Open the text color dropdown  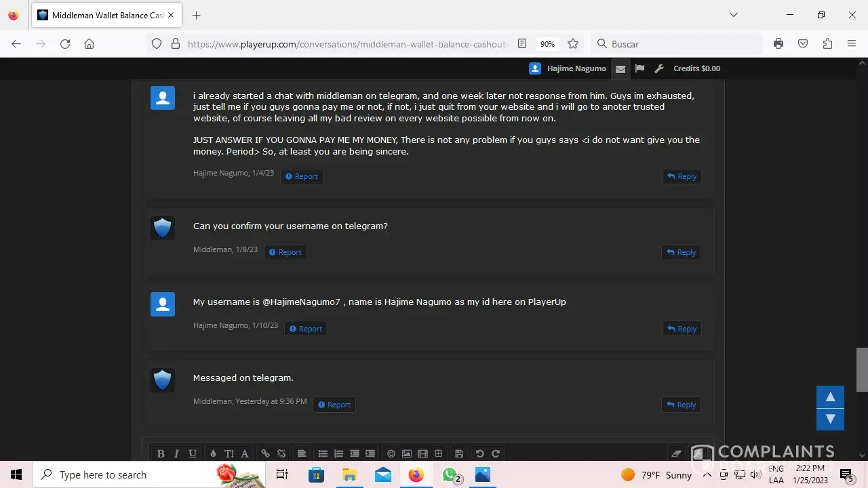[x=213, y=453]
